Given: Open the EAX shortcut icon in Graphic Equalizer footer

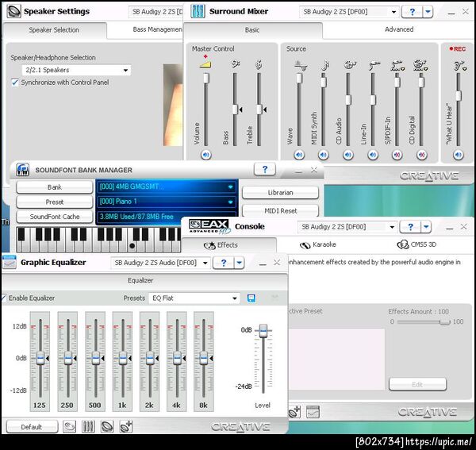Looking at the screenshot, I should pos(107,427).
